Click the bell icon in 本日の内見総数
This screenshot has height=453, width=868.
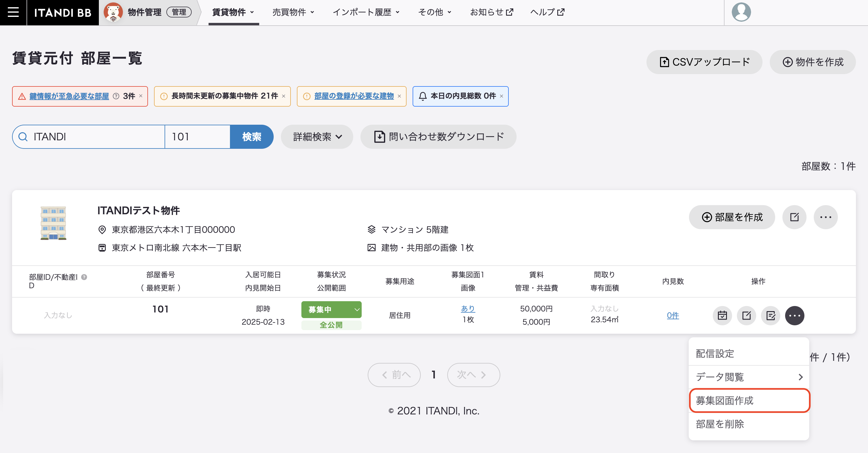pyautogui.click(x=423, y=96)
